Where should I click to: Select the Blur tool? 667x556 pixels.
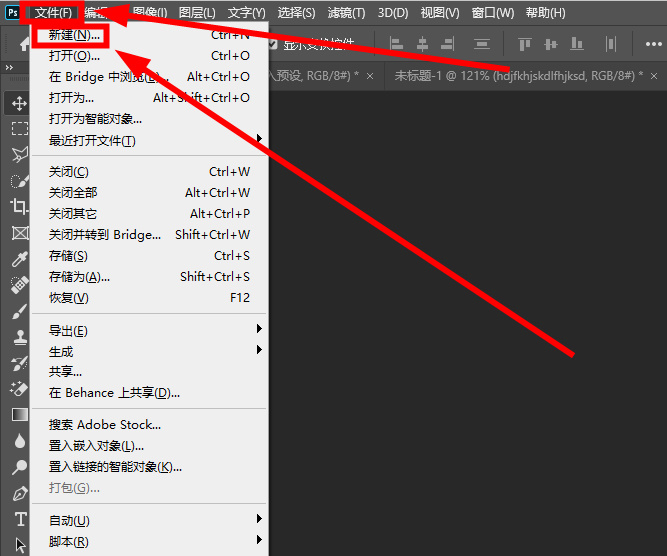click(x=20, y=441)
